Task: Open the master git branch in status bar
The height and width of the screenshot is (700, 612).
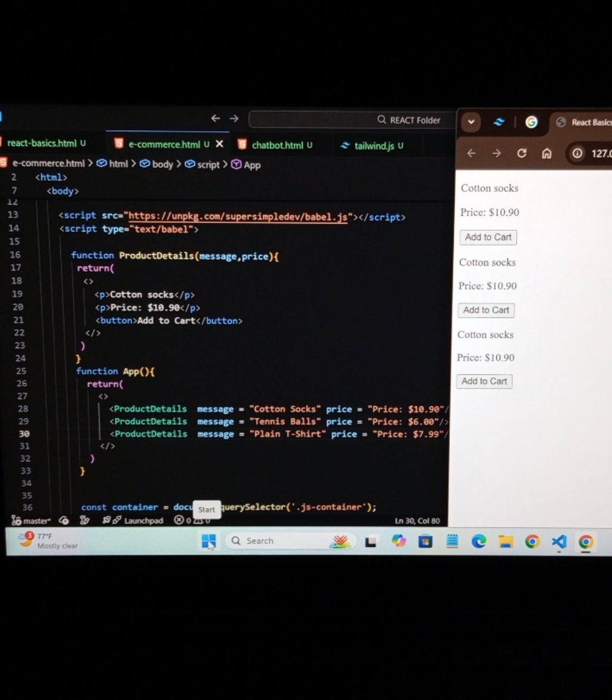Action: (x=31, y=520)
